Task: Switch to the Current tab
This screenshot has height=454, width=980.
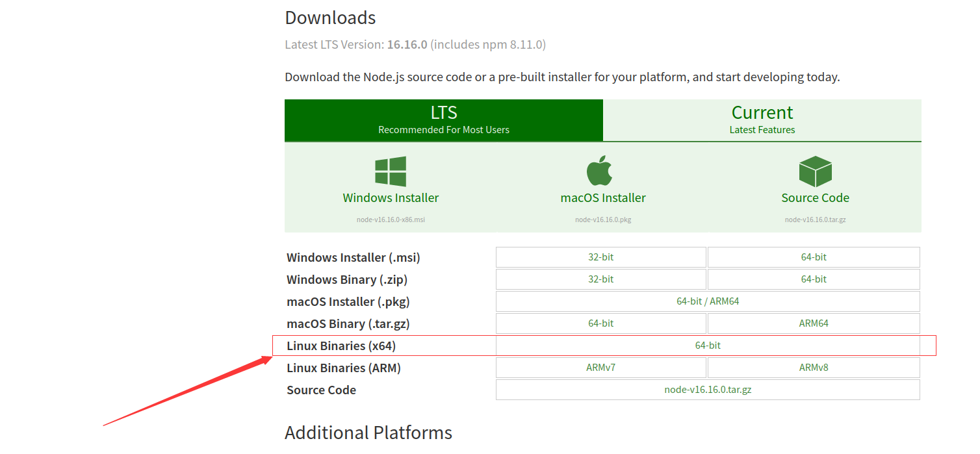Action: (x=762, y=120)
